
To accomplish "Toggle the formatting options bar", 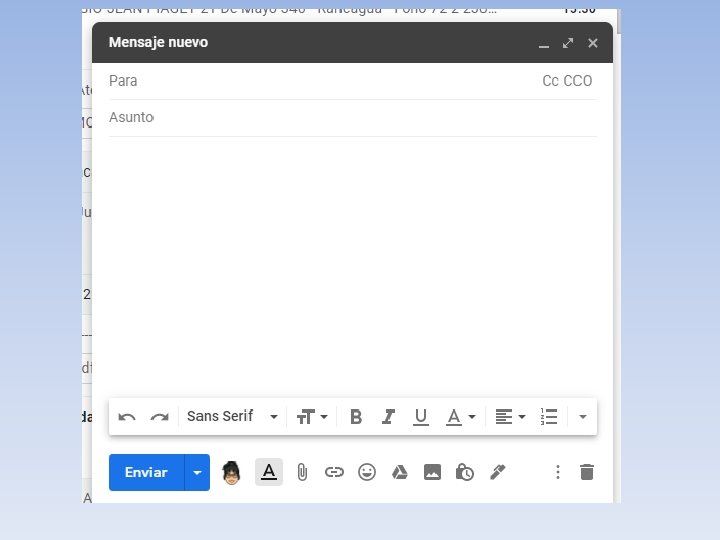I will coord(269,472).
